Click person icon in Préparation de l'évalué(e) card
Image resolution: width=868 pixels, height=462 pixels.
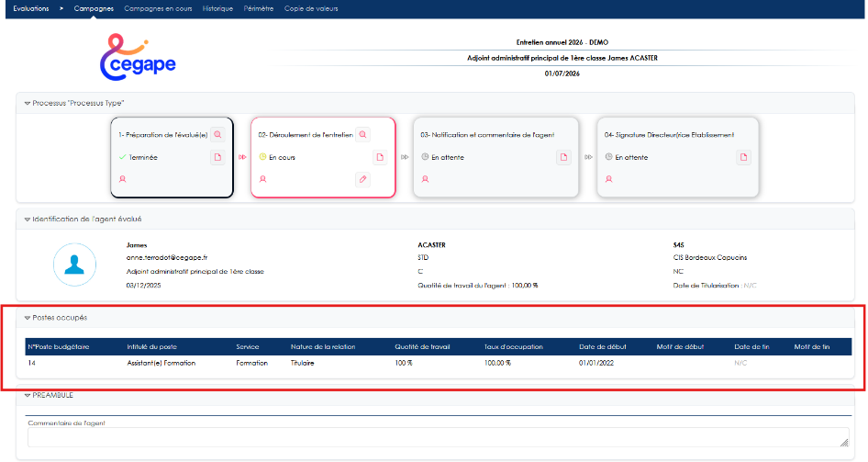(123, 179)
